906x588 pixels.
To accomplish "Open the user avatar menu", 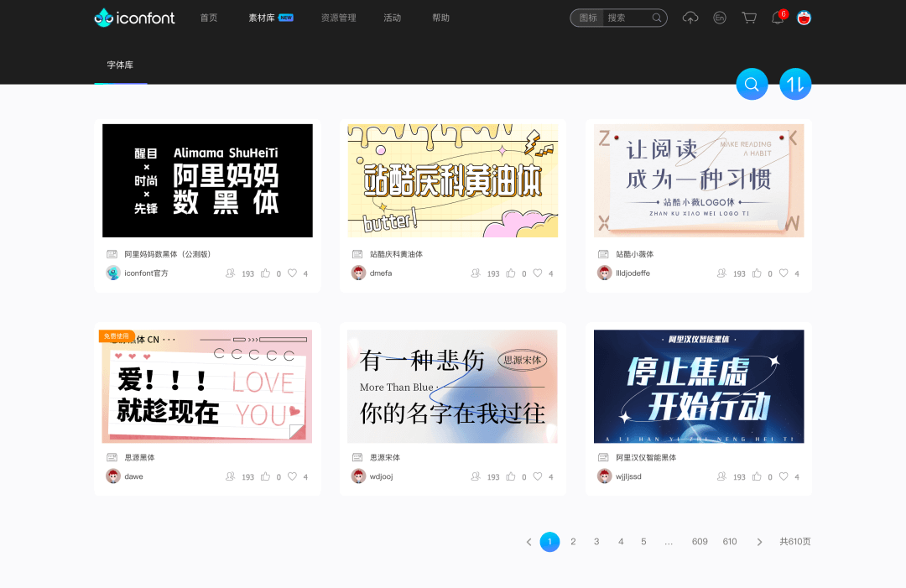I will point(804,18).
